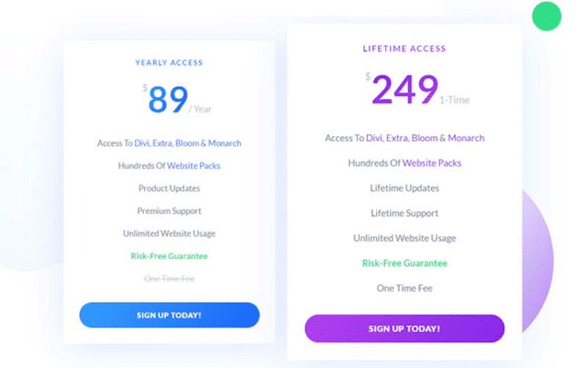Click the 89 per year price

tap(177, 99)
